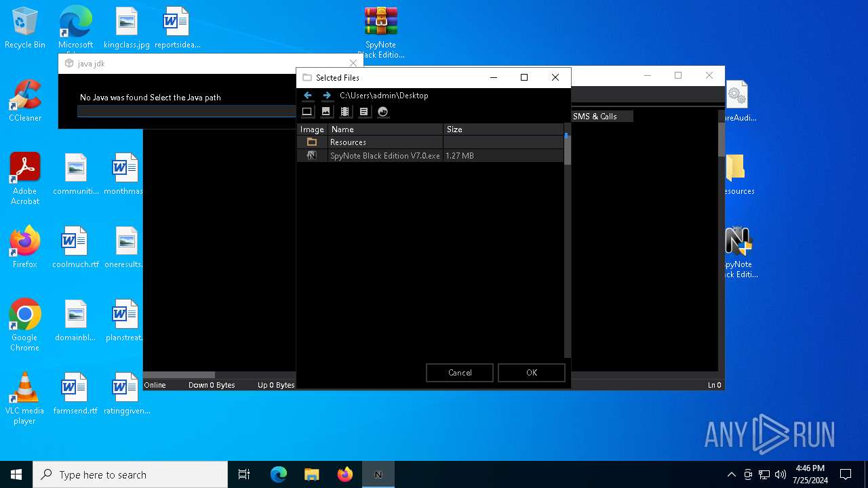This screenshot has height=488, width=868.
Task: Select the SpyNote exe N icon in list
Action: 312,156
